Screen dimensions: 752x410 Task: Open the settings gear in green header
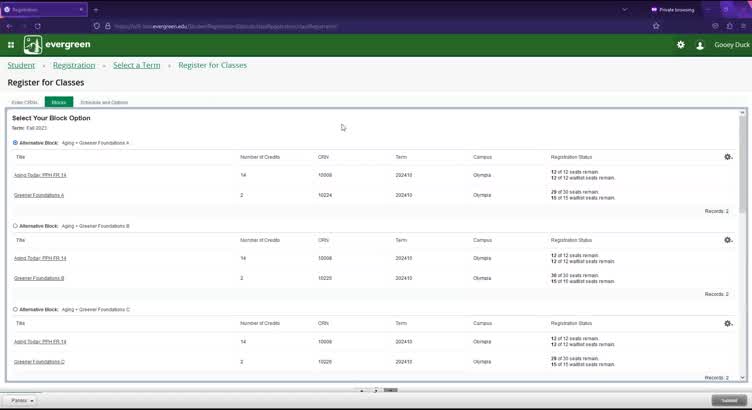681,45
